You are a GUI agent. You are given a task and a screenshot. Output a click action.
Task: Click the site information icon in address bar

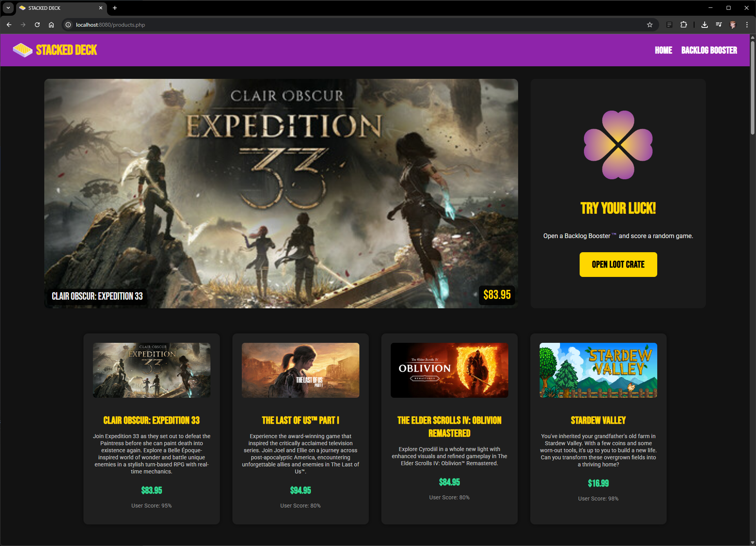[68, 25]
